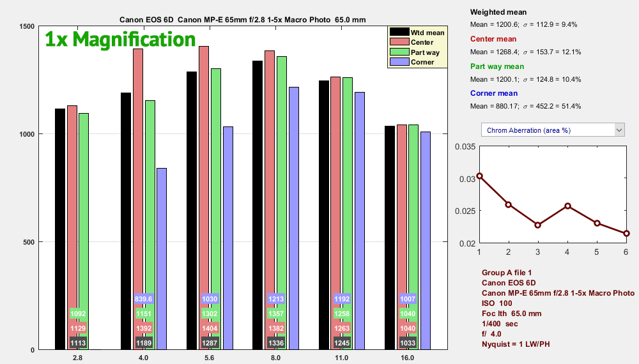639x364 pixels.
Task: Click the 1258 part way value label
Action: pos(342,314)
